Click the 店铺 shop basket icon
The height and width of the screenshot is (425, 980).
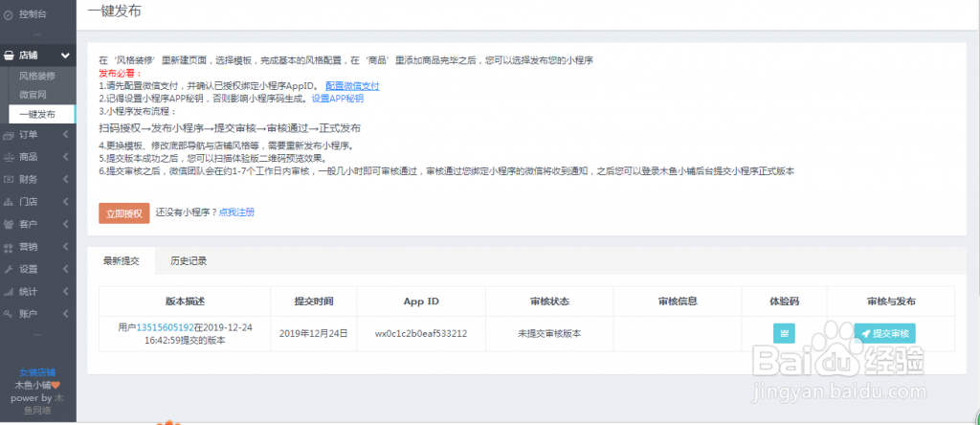pyautogui.click(x=9, y=55)
